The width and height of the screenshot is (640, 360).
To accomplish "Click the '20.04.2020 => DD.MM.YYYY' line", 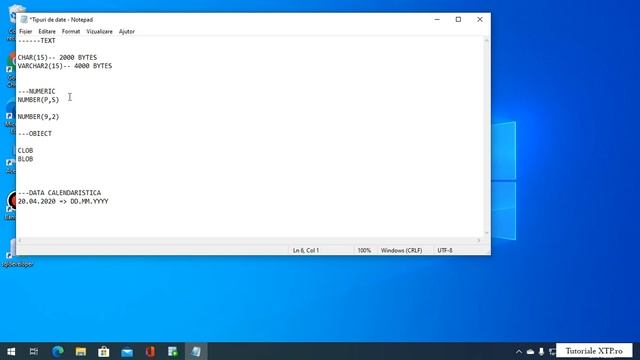I will point(63,201).
